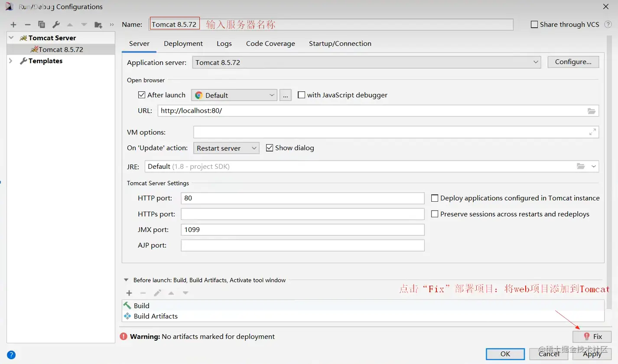Switch to Logs tab

(224, 43)
